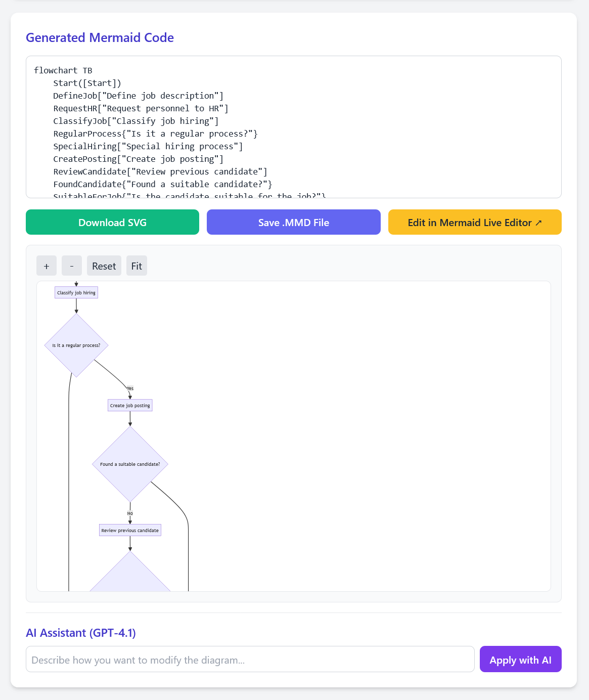
Task: Click the 'AI Assistant (GPT-4.1)' heading
Action: (81, 633)
